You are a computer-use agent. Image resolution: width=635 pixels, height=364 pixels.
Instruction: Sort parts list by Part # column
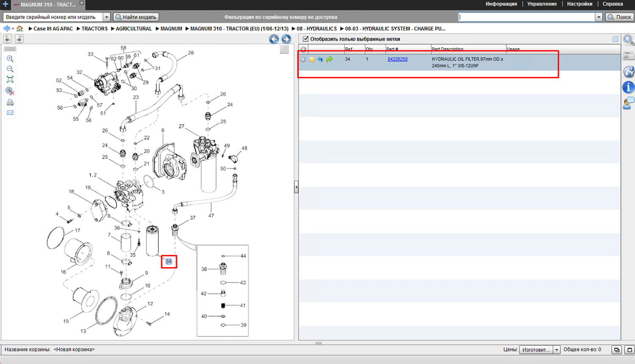pyautogui.click(x=392, y=49)
